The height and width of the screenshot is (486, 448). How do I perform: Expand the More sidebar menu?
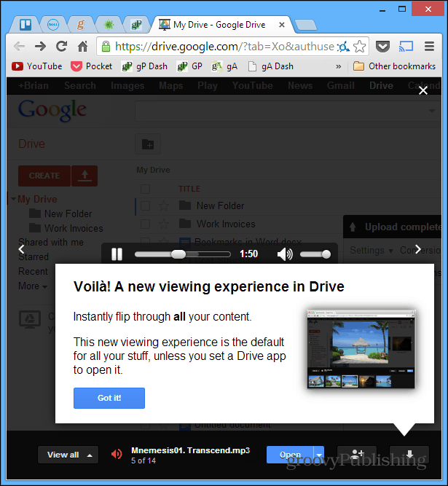(x=33, y=286)
